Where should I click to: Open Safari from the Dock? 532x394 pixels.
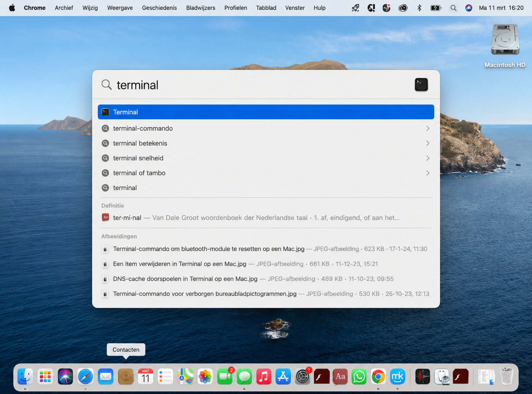pyautogui.click(x=85, y=376)
